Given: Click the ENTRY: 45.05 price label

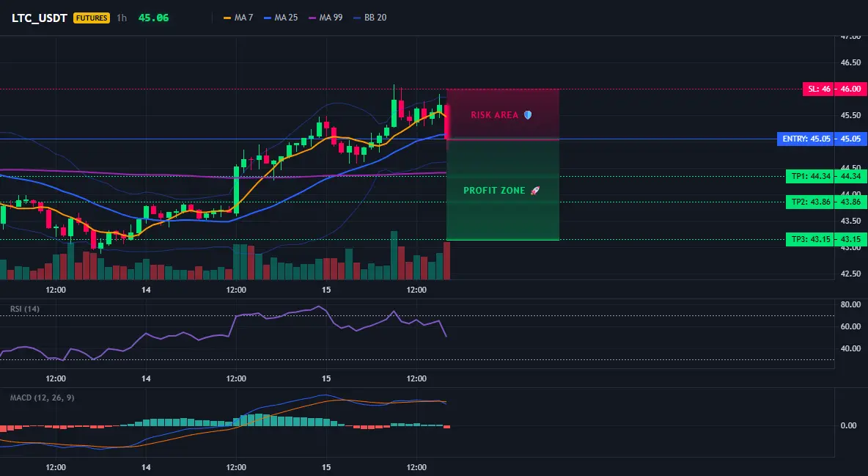Looking at the screenshot, I should [x=806, y=139].
